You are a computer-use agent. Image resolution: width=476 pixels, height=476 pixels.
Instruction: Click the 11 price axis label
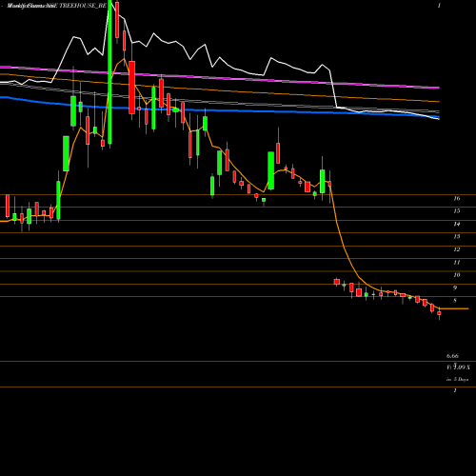tap(457, 263)
